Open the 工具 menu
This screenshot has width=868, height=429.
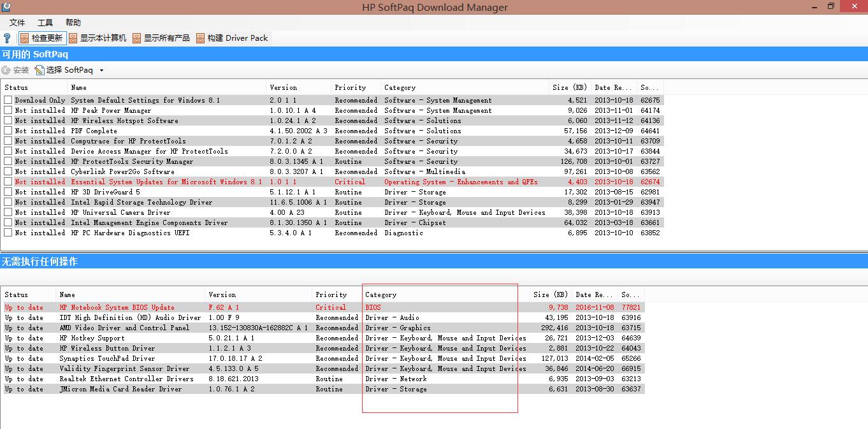tap(45, 22)
